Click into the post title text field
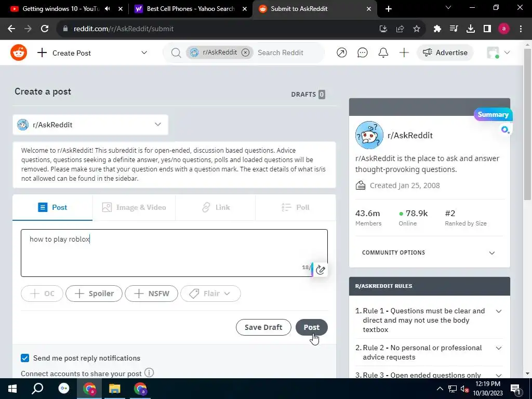The height and width of the screenshot is (399, 532). pos(174,253)
